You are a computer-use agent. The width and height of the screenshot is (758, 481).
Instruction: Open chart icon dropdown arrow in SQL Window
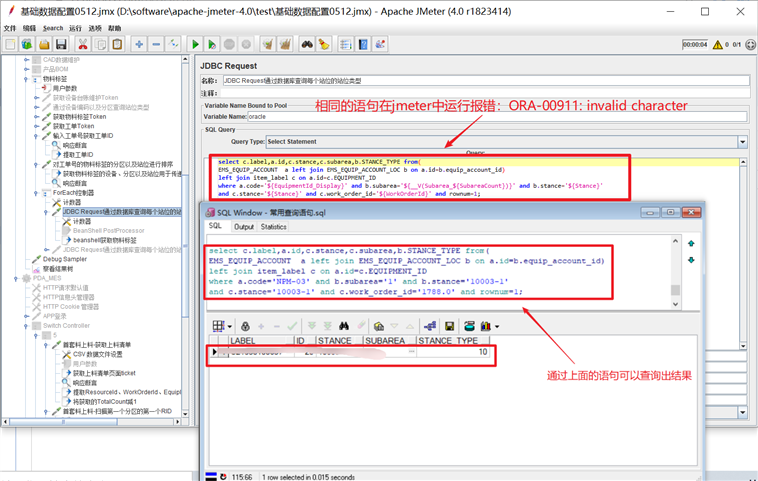pyautogui.click(x=497, y=327)
